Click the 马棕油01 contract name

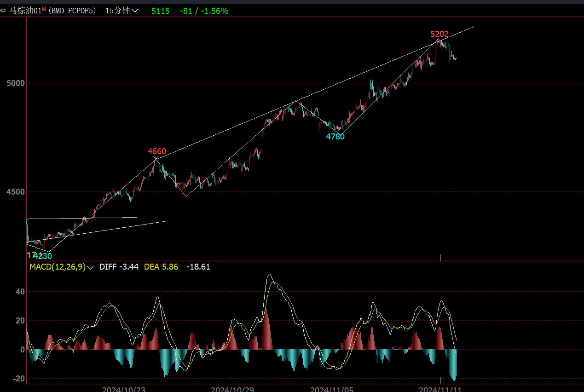tap(25, 11)
